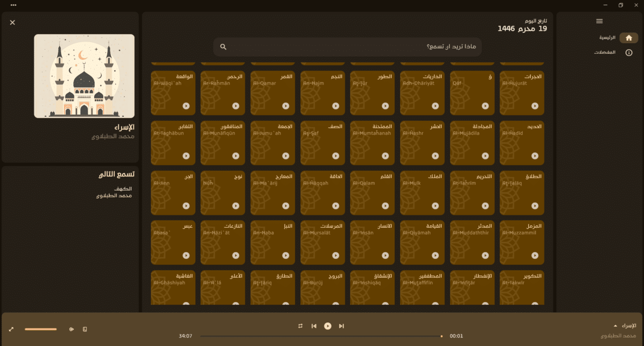Play surah Aṭ-Ṭūr
This screenshot has width=644, height=346.
click(385, 106)
